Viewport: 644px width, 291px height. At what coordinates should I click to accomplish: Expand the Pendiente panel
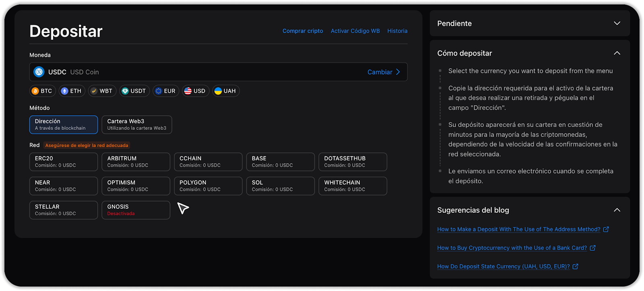617,23
